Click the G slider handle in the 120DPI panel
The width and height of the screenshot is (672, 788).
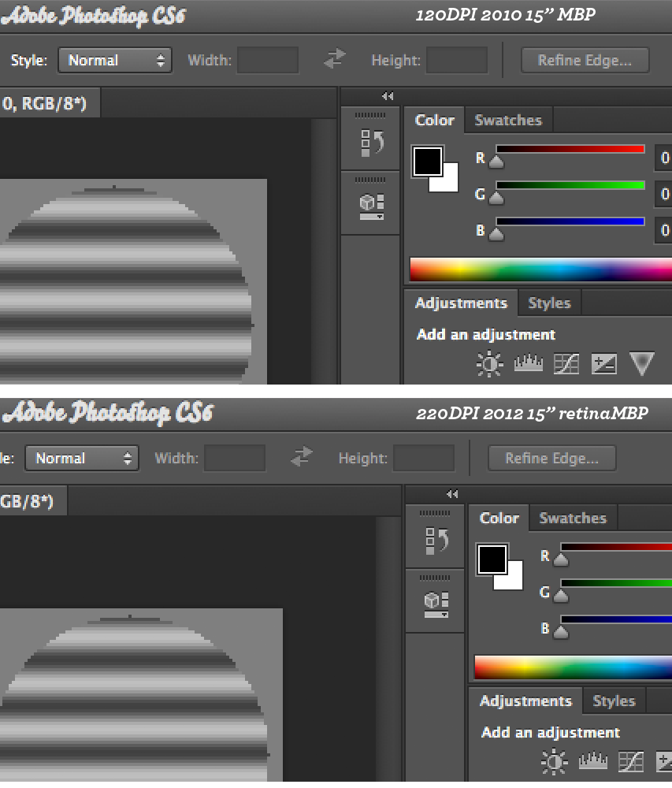[496, 198]
